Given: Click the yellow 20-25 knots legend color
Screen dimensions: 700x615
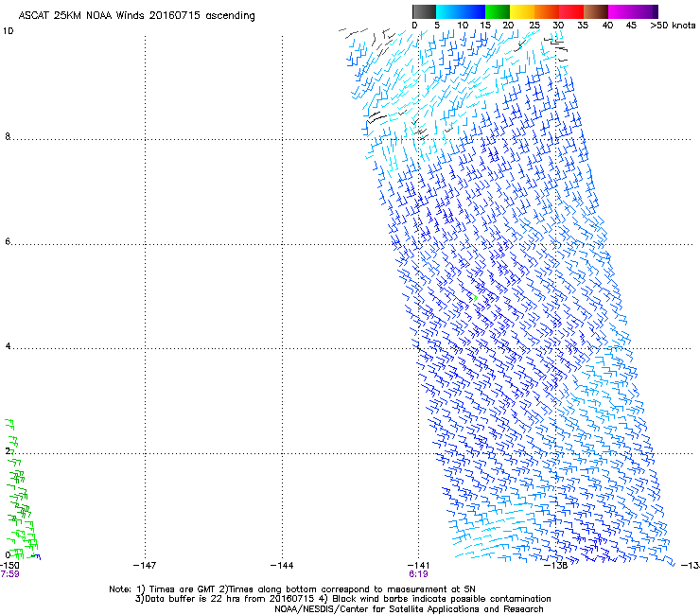Looking at the screenshot, I should [x=522, y=11].
